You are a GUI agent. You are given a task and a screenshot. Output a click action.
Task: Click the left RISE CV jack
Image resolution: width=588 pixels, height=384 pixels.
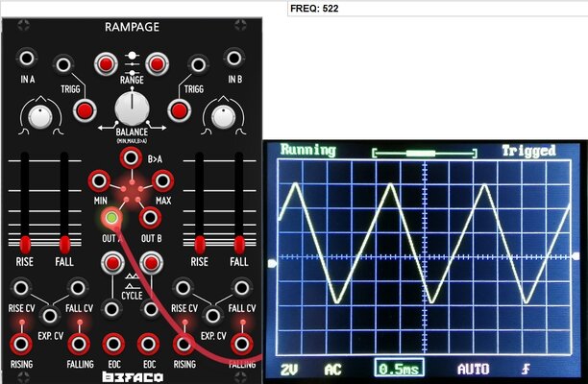(20, 288)
